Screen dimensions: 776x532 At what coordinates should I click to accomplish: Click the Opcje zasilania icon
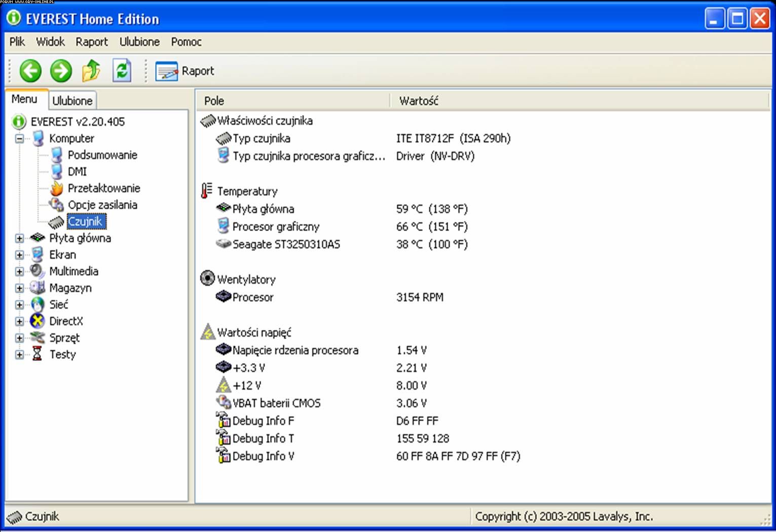coord(56,205)
